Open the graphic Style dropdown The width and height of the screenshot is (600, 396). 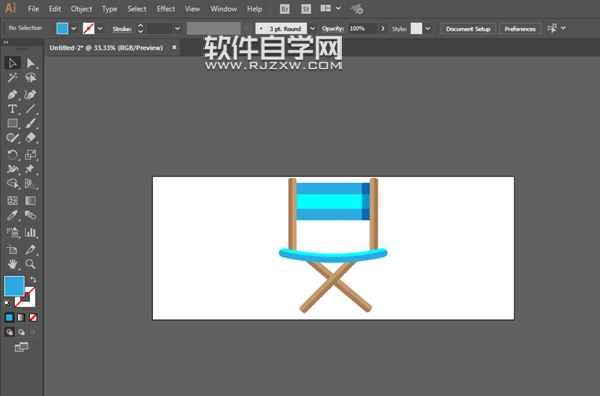[x=428, y=28]
